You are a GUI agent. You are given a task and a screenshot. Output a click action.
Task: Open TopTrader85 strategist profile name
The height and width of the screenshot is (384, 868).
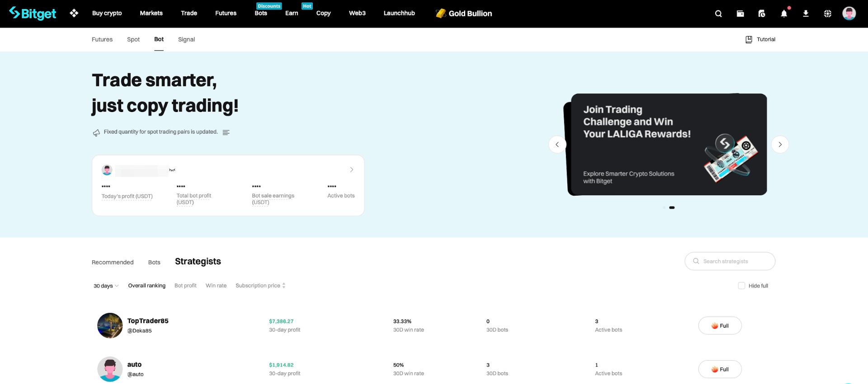(148, 321)
